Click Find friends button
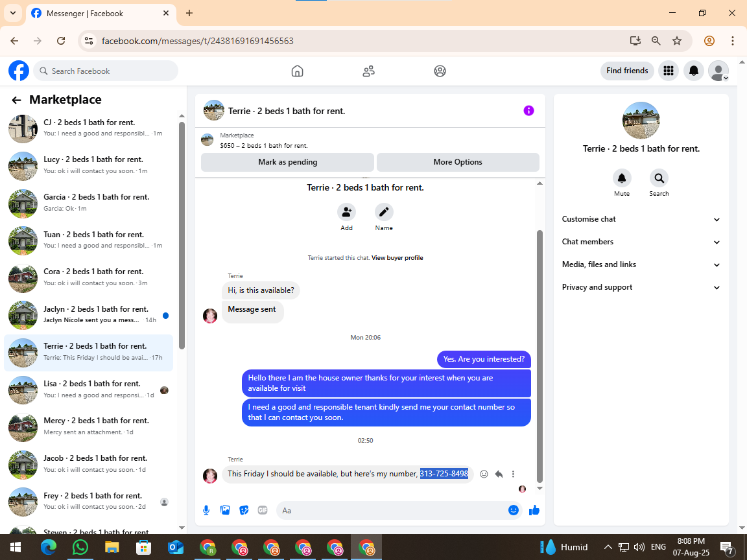747x560 pixels. click(x=627, y=71)
